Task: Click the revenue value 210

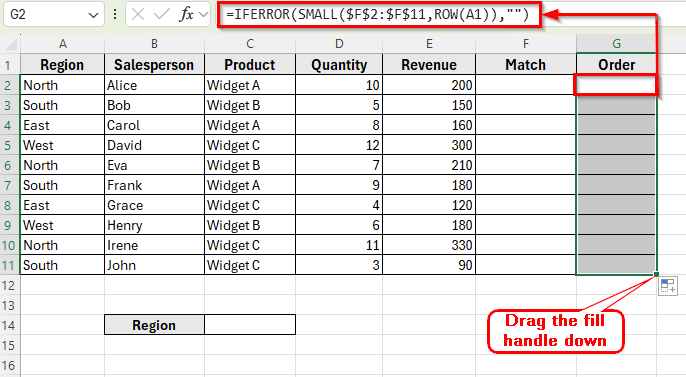Action: (x=429, y=165)
